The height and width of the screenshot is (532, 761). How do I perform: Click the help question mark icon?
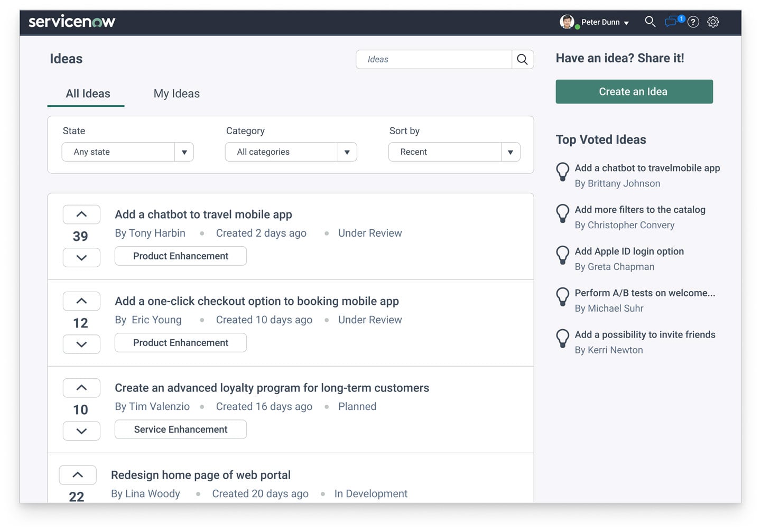pyautogui.click(x=693, y=22)
